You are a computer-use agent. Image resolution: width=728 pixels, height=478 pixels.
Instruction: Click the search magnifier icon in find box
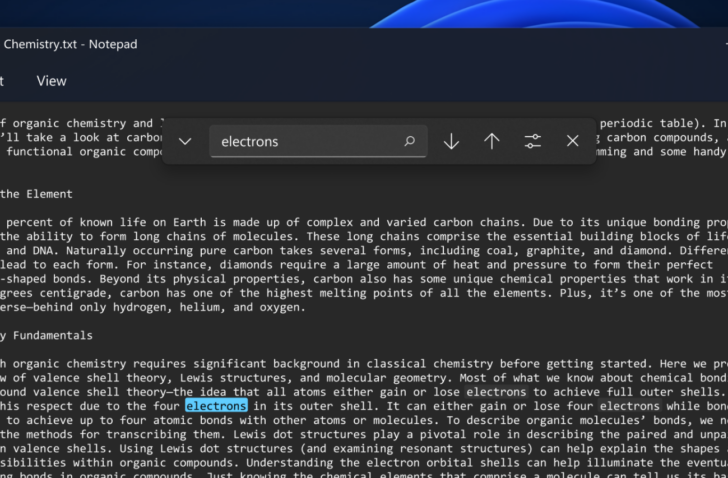(410, 141)
